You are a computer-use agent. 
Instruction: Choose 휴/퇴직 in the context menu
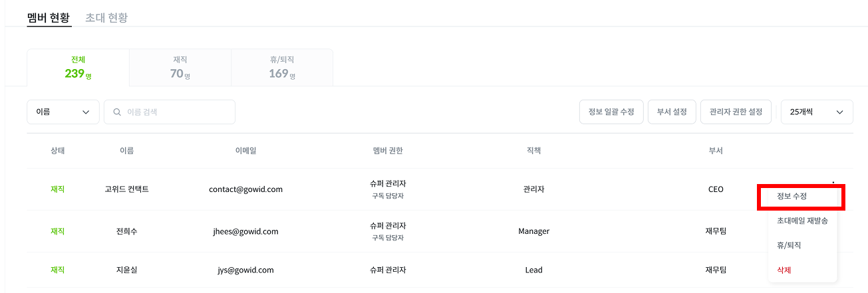pyautogui.click(x=789, y=245)
